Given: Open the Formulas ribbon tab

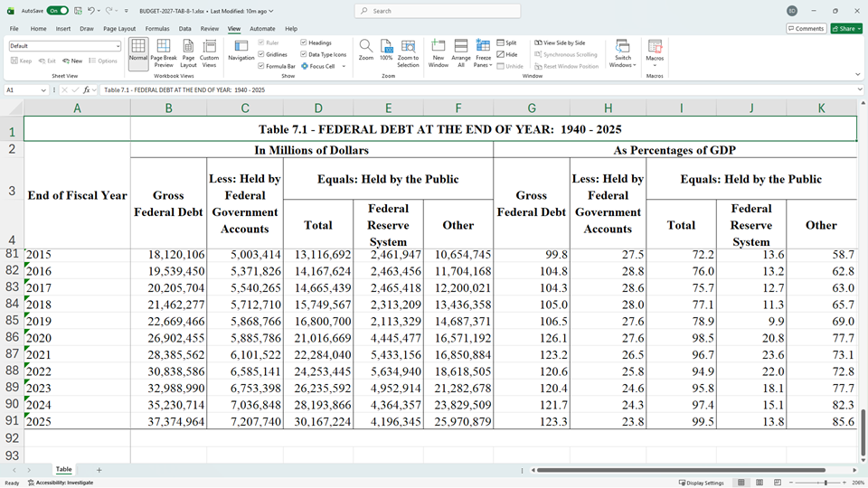Looking at the screenshot, I should 157,29.
